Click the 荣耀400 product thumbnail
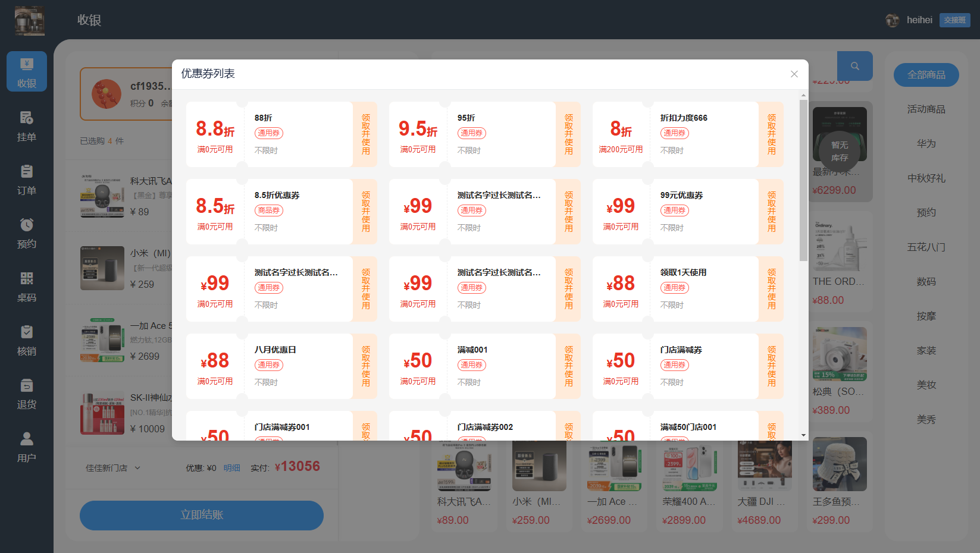 pyautogui.click(x=690, y=466)
